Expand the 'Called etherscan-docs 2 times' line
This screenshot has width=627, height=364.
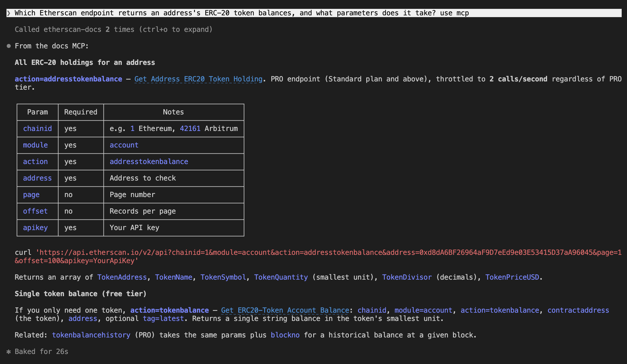click(114, 29)
